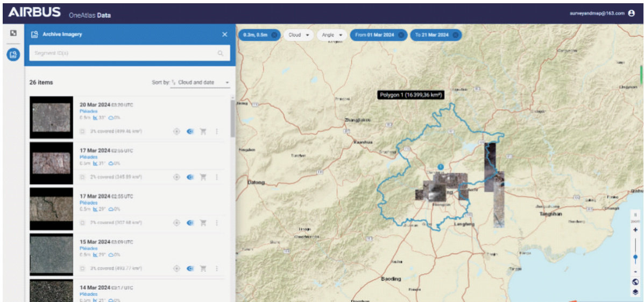
Task: Open the map layers icon
Action: pos(635,292)
